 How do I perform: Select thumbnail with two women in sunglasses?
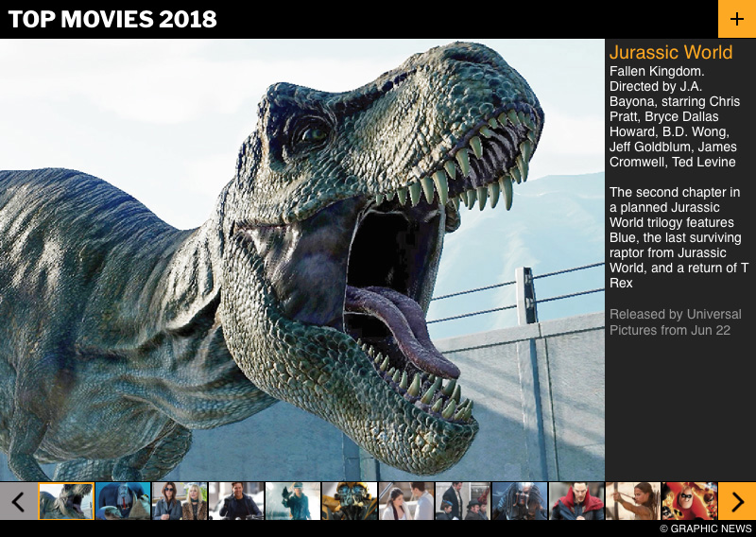click(180, 501)
